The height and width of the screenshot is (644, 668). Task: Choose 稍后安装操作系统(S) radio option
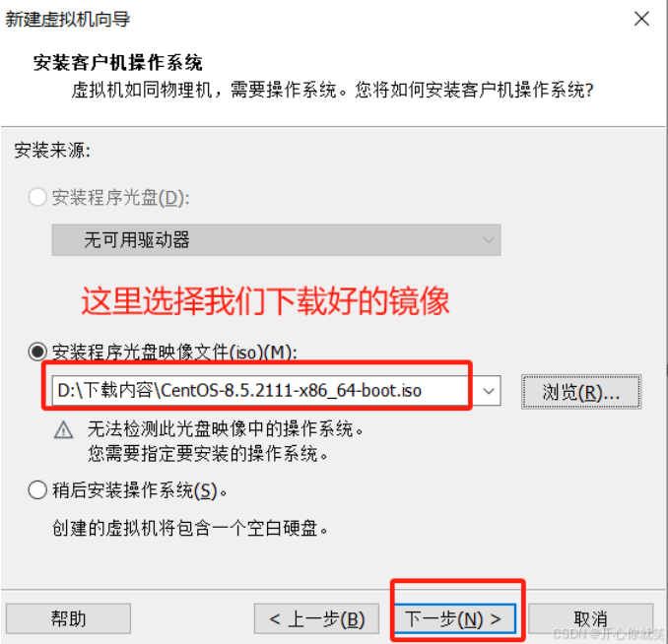click(37, 489)
